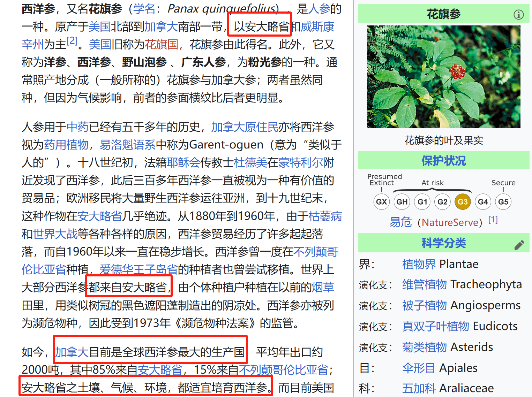Open the 威斯康辛州 link in first paragraph

click(317, 27)
